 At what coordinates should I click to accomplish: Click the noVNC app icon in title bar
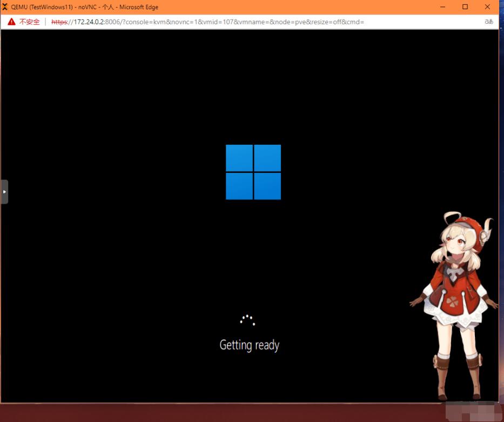[5, 6]
